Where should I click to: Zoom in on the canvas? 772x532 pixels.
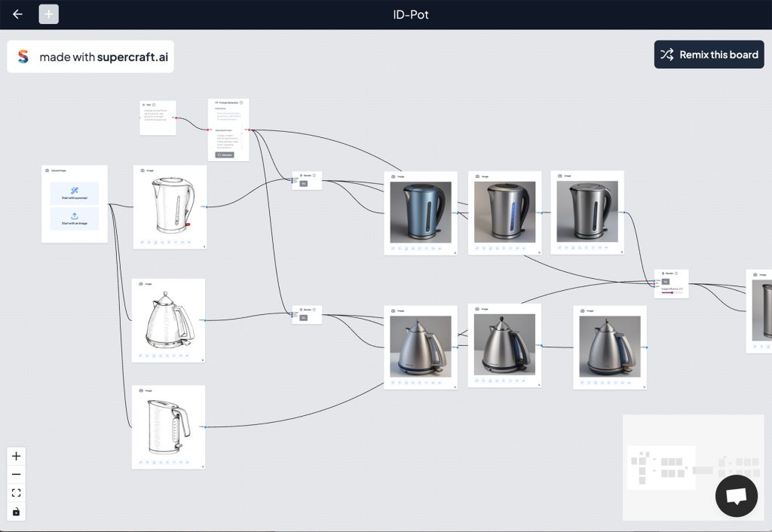(x=17, y=456)
